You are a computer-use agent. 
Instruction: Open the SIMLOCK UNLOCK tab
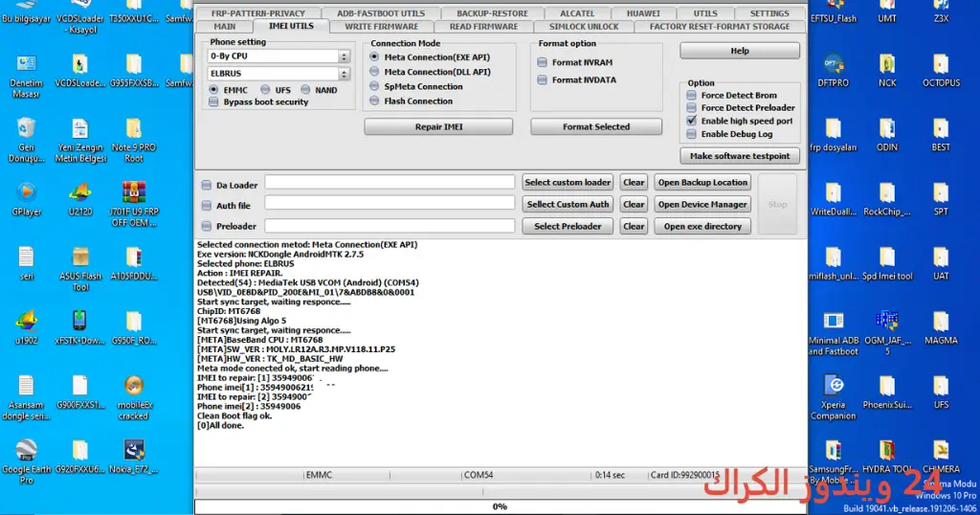[x=584, y=27]
